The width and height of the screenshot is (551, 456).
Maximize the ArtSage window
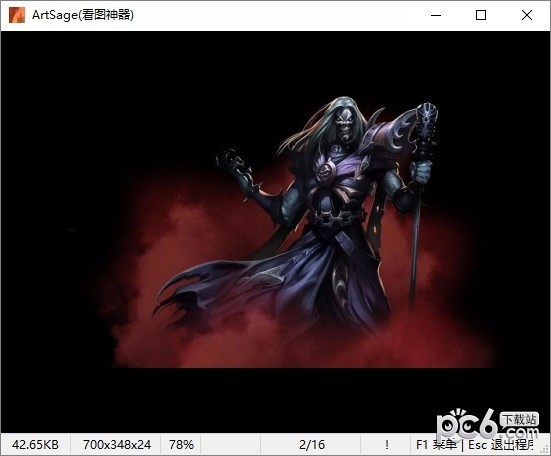tap(481, 15)
